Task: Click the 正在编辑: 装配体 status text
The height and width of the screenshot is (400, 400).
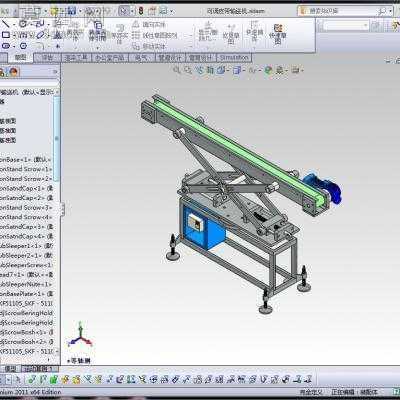Action: (354, 392)
